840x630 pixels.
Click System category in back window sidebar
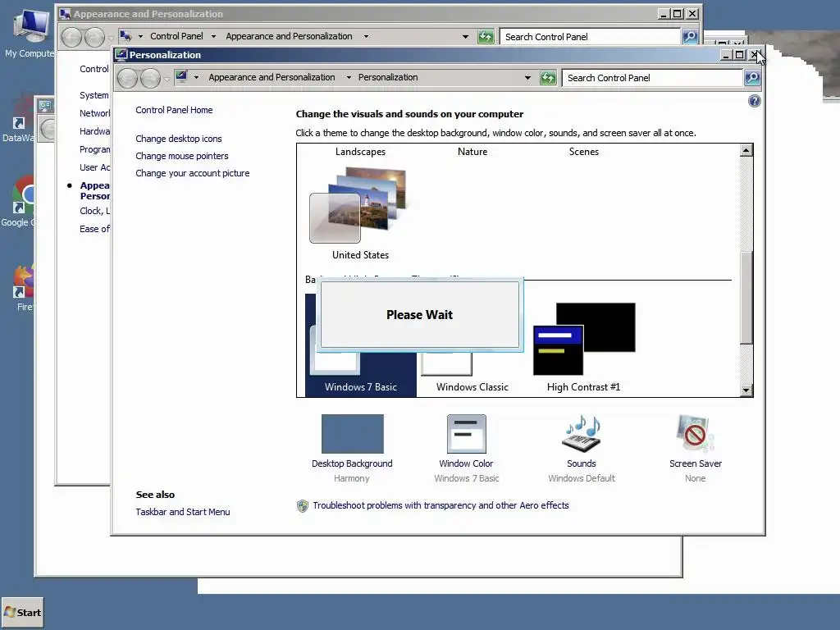94,95
